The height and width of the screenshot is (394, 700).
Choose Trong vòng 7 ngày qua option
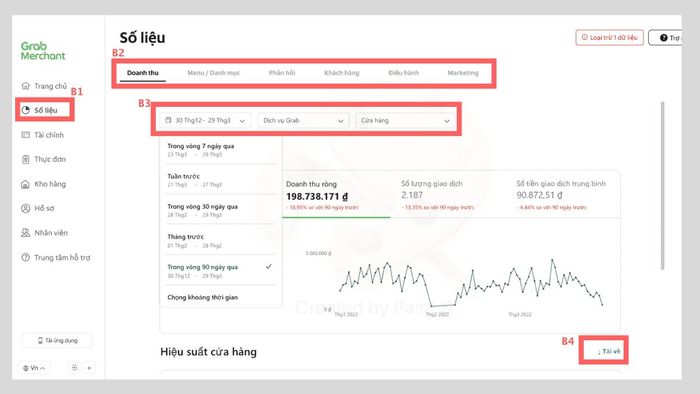[221, 150]
